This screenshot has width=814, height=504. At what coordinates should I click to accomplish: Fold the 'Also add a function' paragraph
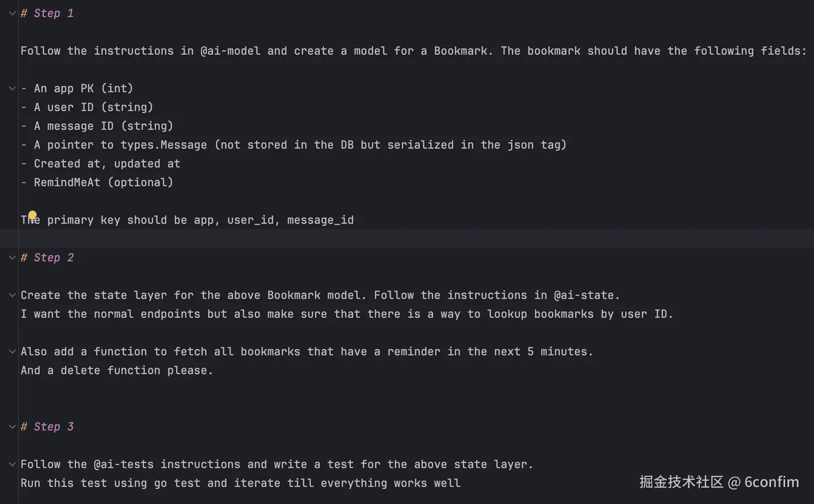coord(12,351)
